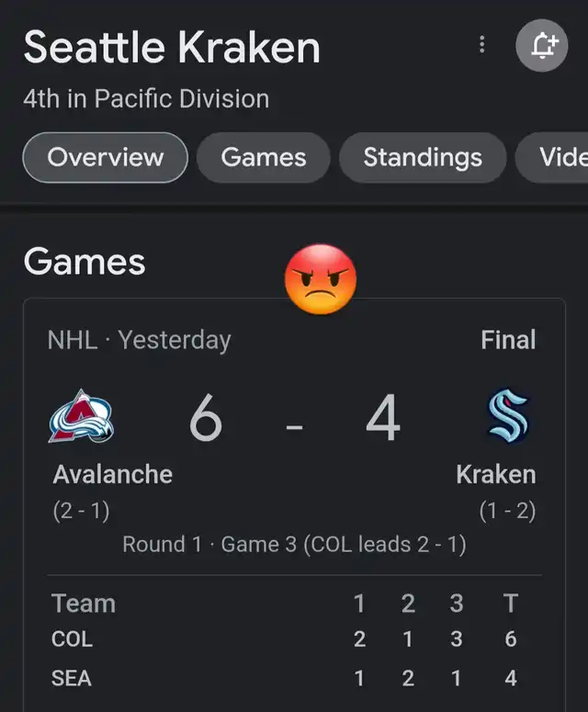The image size is (588, 712).
Task: Select the Overview tab
Action: click(106, 158)
